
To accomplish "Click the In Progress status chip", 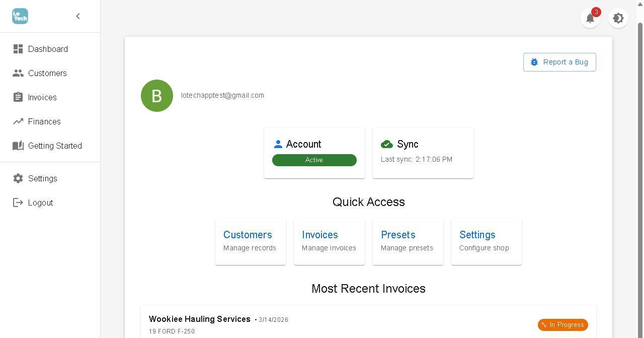I will 562,325.
